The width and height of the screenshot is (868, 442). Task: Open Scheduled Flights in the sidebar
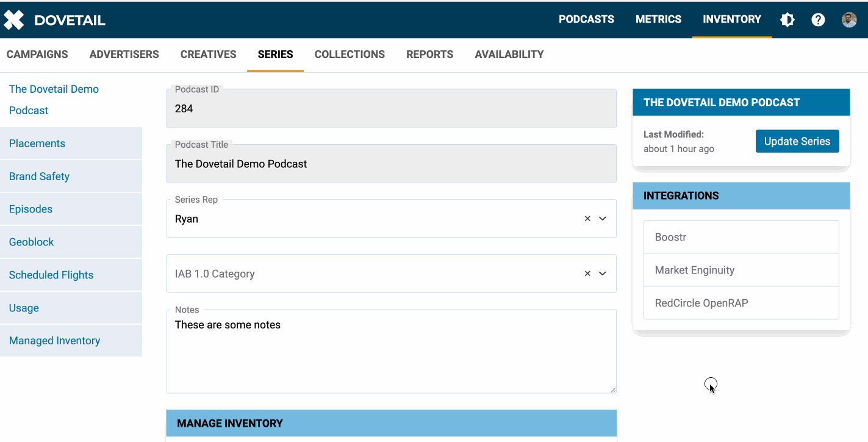(71, 275)
